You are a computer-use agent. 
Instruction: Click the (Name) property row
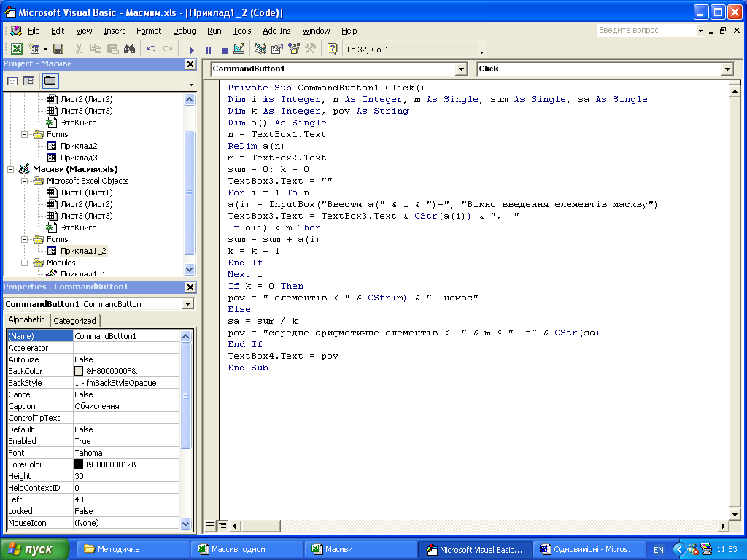coord(93,336)
